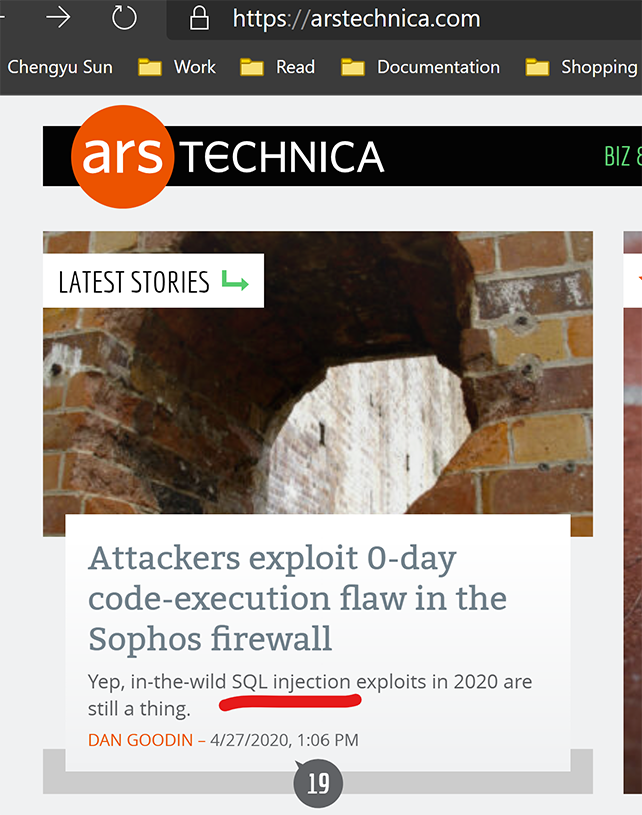Expand the Documentation bookmarks folder label
642x815 pixels.
pyautogui.click(x=438, y=67)
